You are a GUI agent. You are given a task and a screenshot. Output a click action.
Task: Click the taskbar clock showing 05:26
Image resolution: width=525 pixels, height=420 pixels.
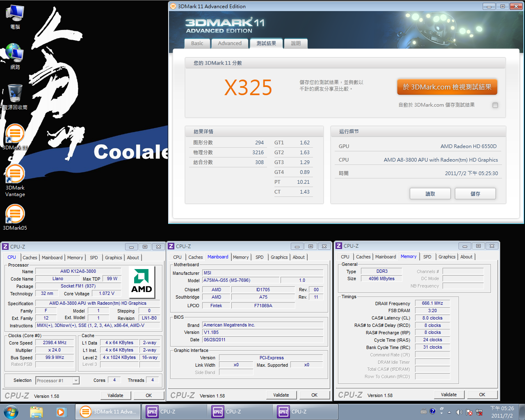coord(502,412)
